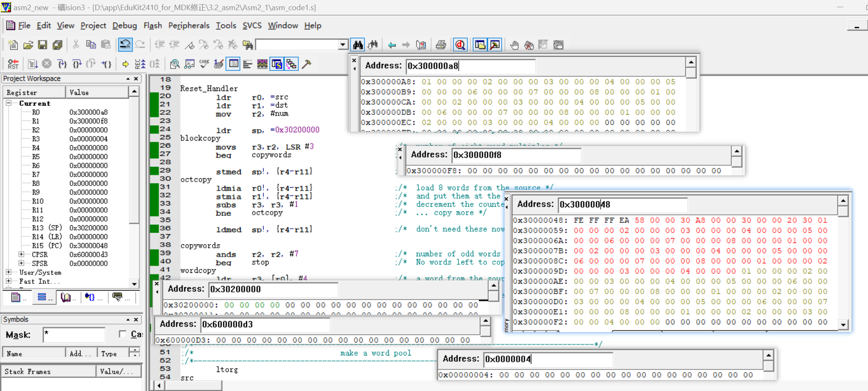Click the RST reset CPU icon

(13, 64)
